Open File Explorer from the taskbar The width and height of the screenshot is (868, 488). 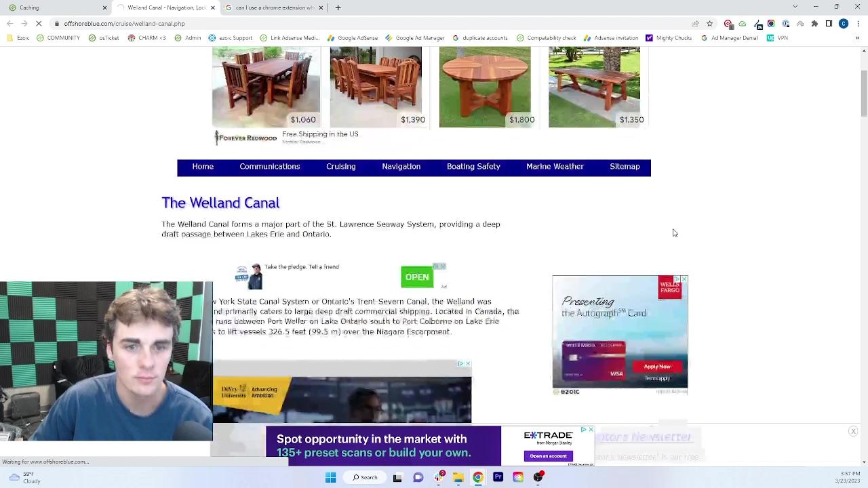(458, 477)
